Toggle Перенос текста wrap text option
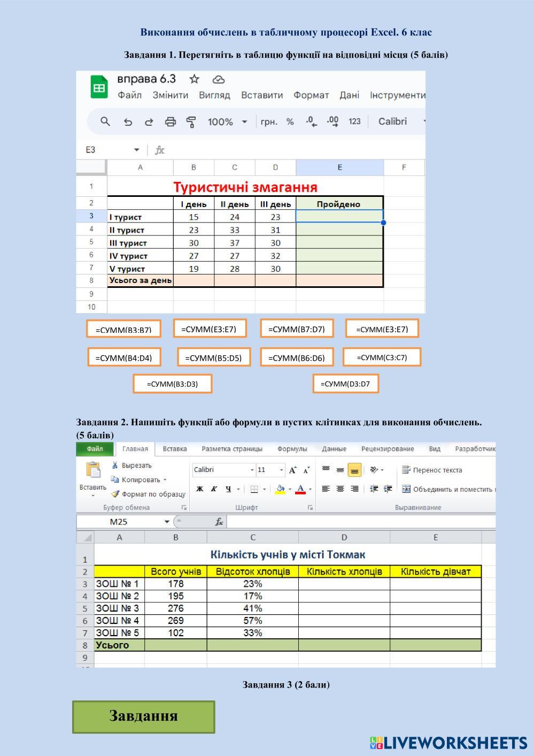 pyautogui.click(x=432, y=470)
